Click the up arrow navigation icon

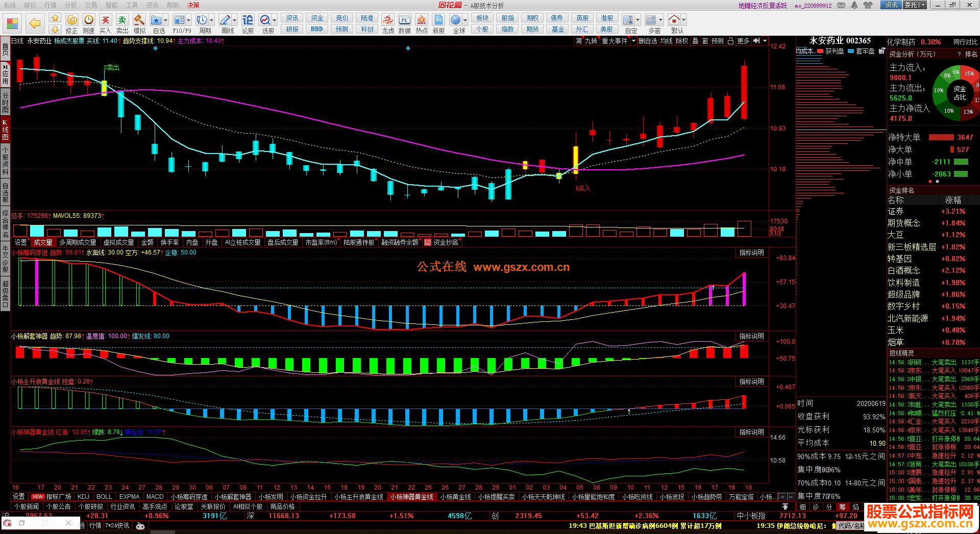pos(55,18)
